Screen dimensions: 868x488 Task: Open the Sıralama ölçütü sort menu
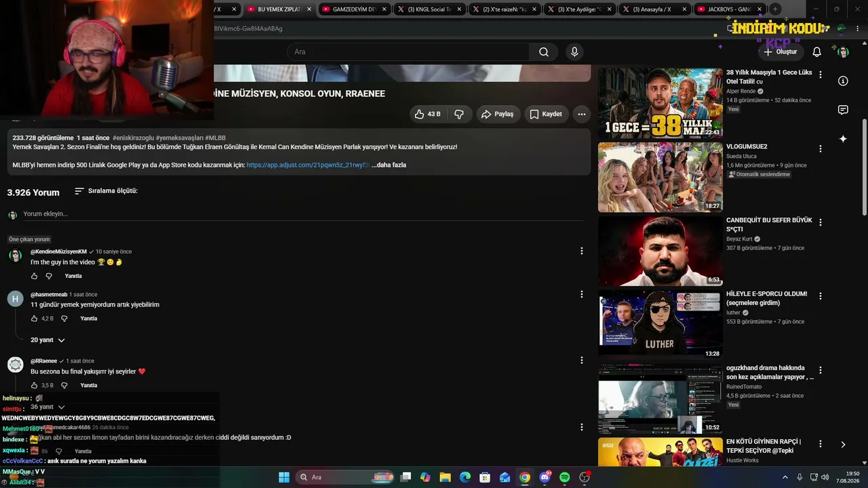(x=106, y=191)
